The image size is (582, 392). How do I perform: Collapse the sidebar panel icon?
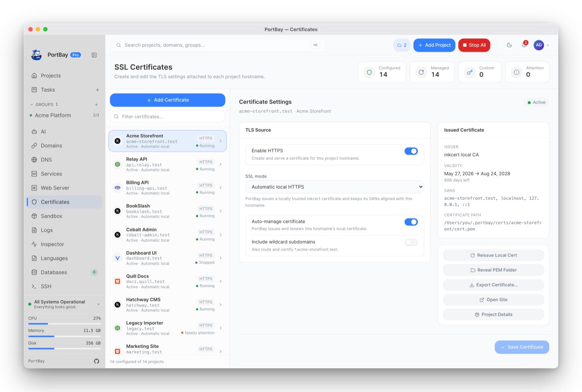coord(94,55)
